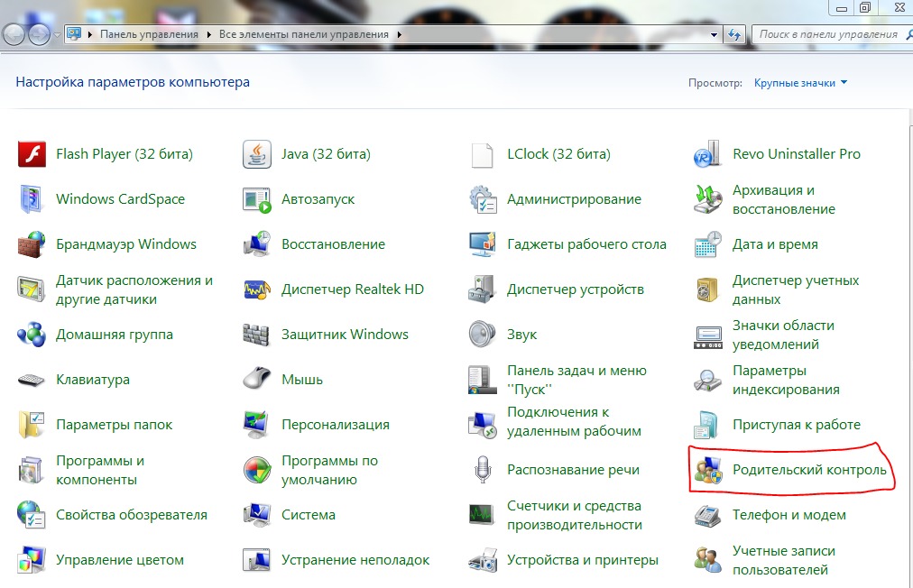Image resolution: width=913 pixels, height=588 pixels.
Task: Click Родительский контроль icon
Action: tap(707, 470)
